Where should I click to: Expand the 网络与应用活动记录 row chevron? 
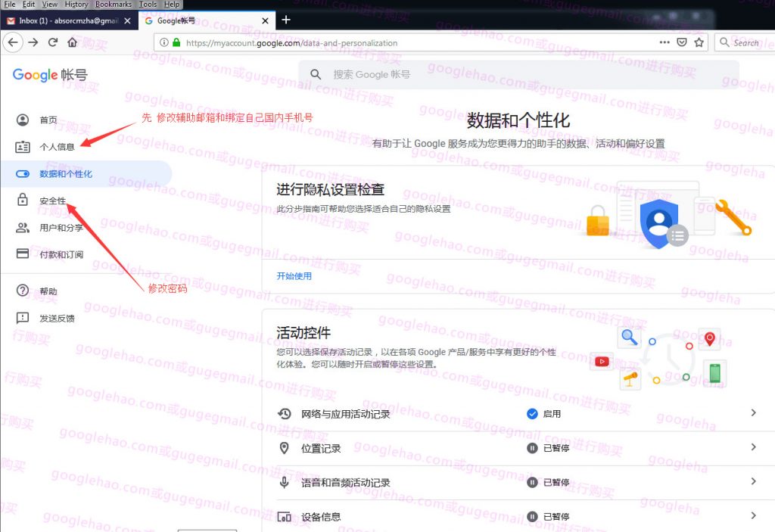(x=753, y=412)
